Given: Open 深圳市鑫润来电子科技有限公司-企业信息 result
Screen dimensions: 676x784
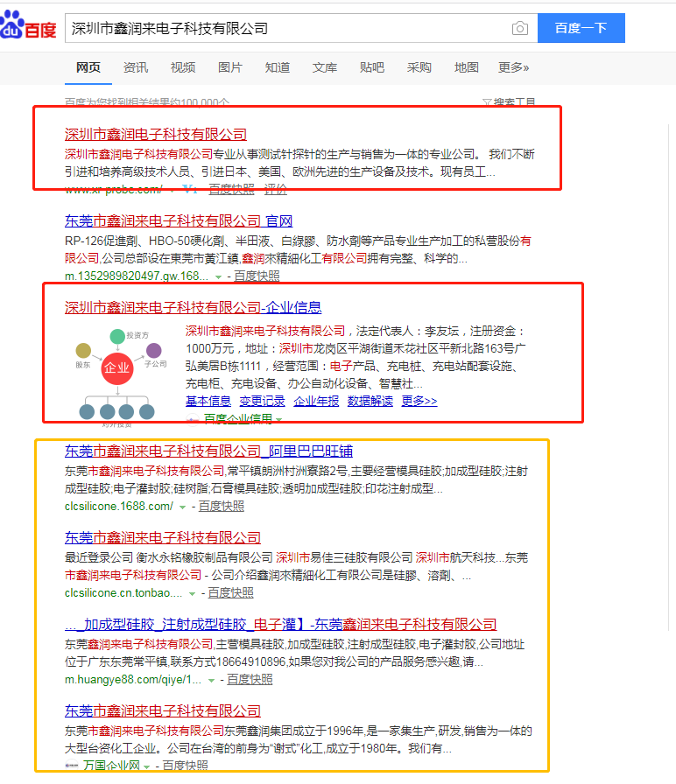Looking at the screenshot, I should point(194,307).
